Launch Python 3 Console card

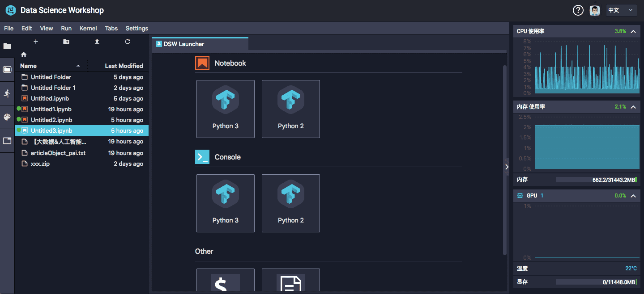pos(226,203)
